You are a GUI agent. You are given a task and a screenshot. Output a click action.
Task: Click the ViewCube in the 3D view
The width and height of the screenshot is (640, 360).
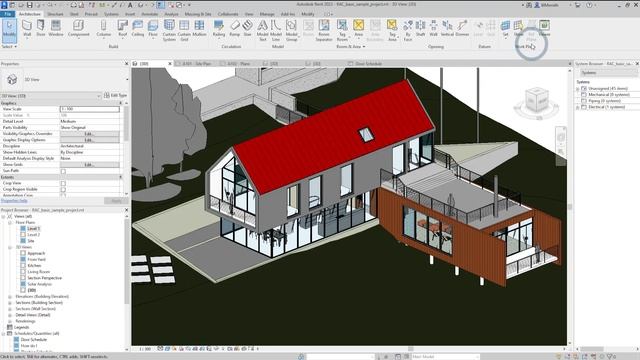[x=536, y=101]
